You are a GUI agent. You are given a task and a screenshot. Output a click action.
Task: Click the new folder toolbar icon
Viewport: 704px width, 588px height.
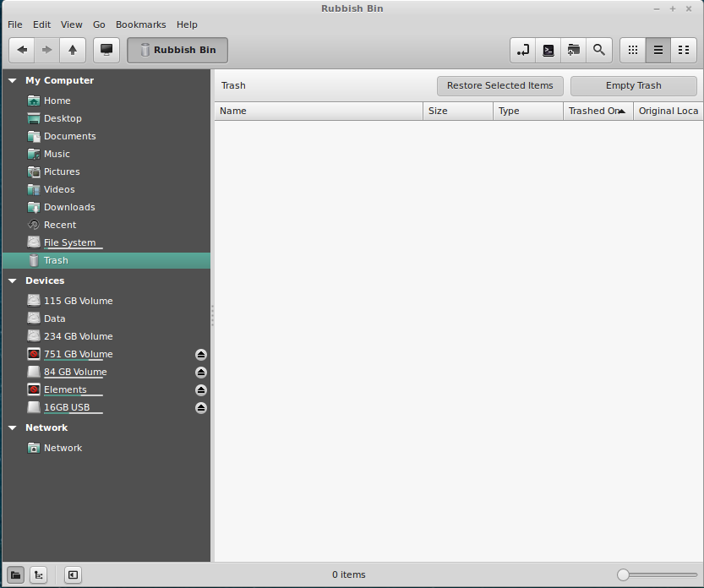click(x=573, y=50)
